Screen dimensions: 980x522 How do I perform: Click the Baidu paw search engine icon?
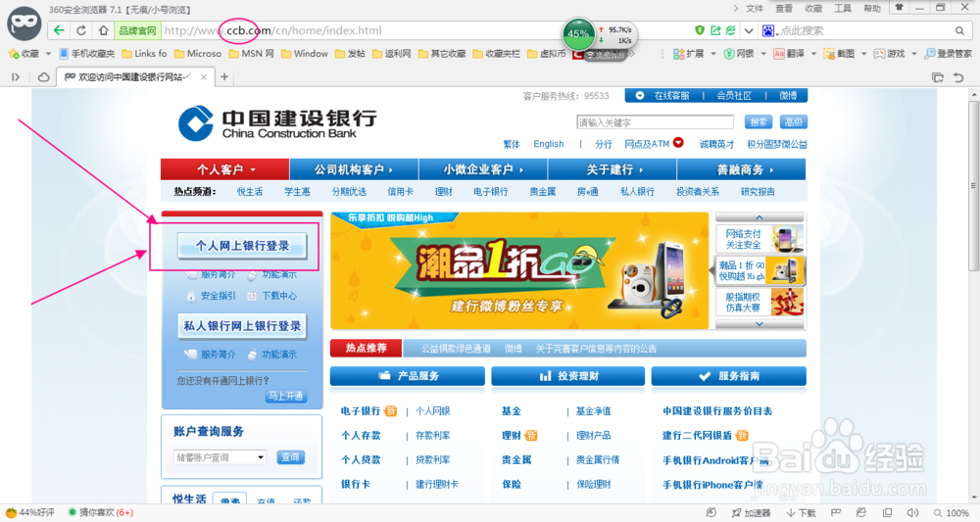tap(768, 30)
